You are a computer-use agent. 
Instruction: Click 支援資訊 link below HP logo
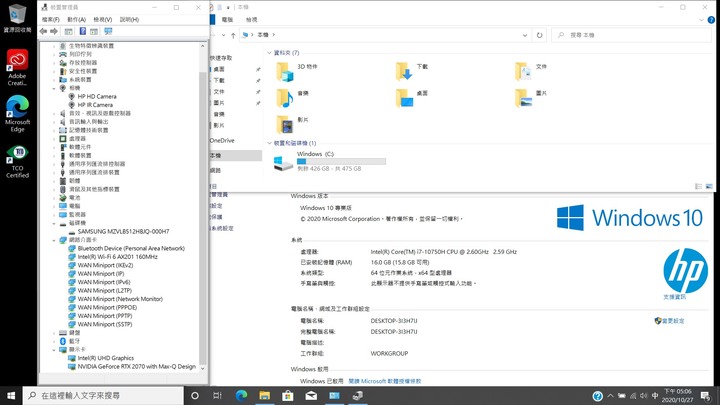675,297
